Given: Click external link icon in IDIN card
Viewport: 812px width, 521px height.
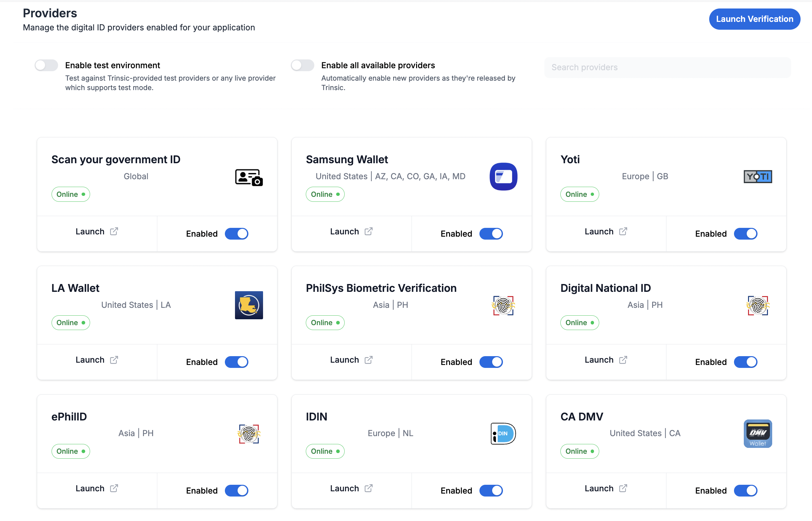Looking at the screenshot, I should point(368,488).
